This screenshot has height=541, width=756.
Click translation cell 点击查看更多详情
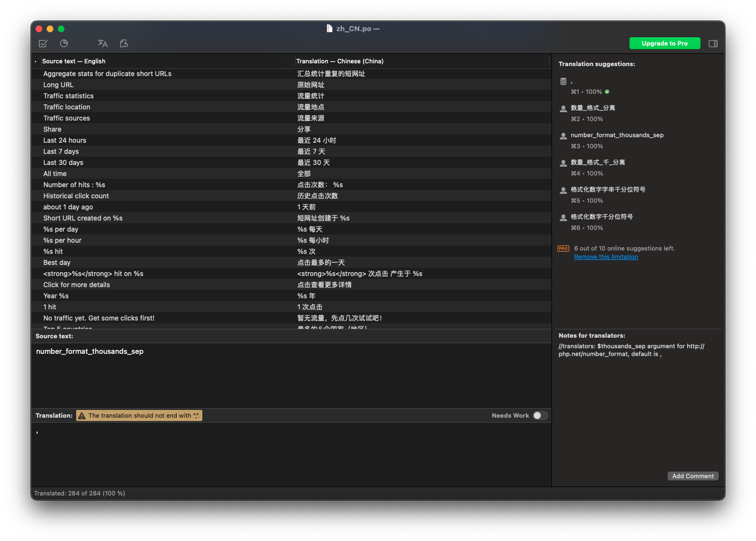[324, 284]
